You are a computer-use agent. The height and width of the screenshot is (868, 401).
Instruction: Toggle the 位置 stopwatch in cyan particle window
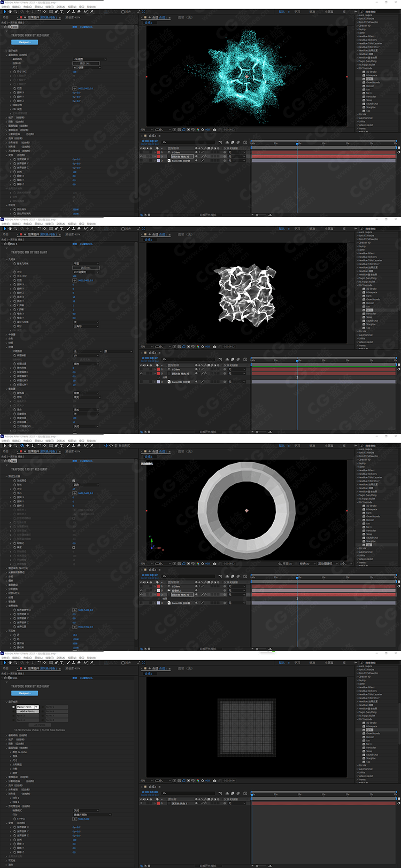point(14,88)
